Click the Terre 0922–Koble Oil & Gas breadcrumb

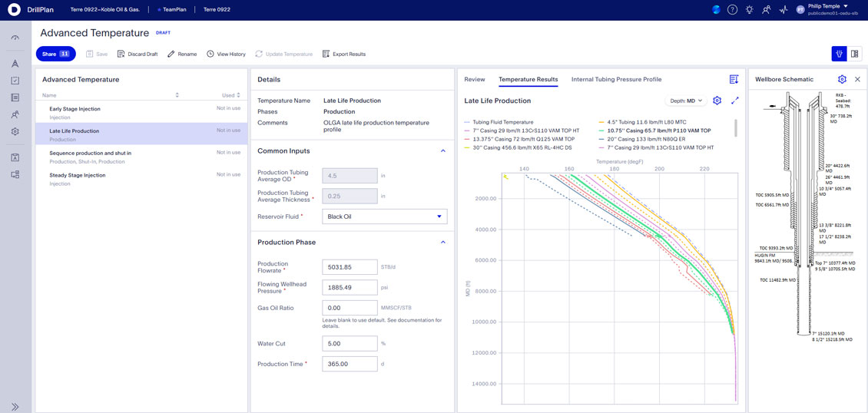[104, 10]
